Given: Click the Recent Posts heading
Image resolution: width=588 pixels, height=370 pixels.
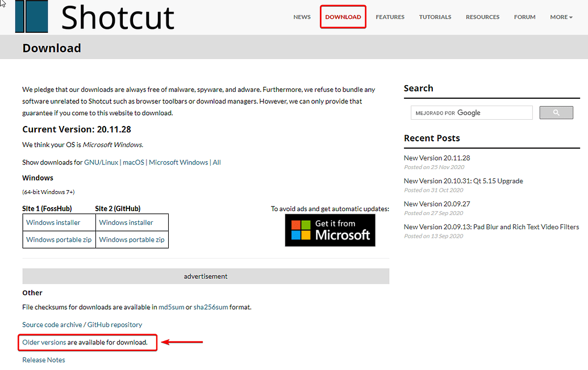Looking at the screenshot, I should 432,138.
